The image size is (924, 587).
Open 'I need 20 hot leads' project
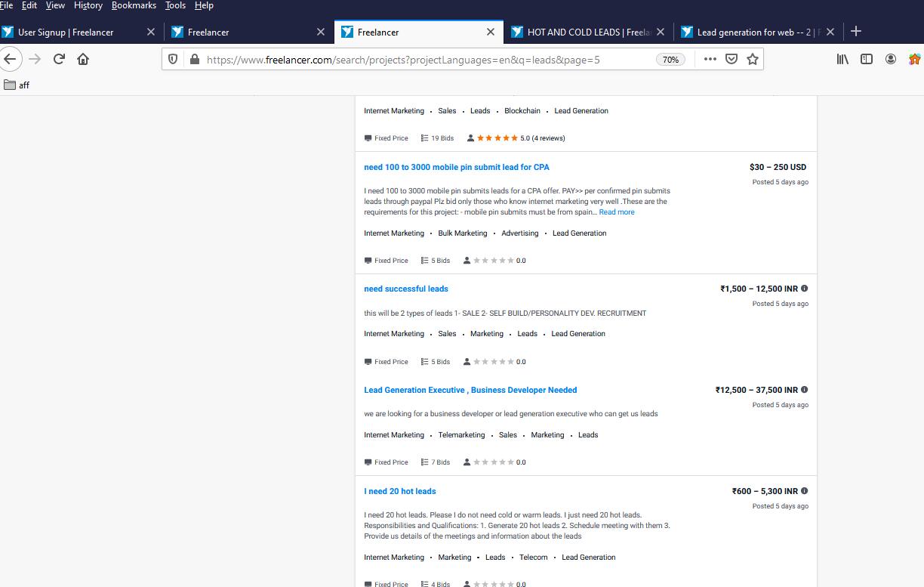pyautogui.click(x=400, y=491)
